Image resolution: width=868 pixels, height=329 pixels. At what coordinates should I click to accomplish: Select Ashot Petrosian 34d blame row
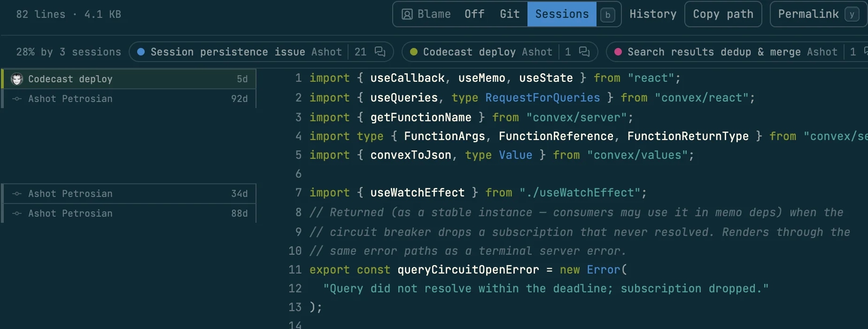click(129, 194)
